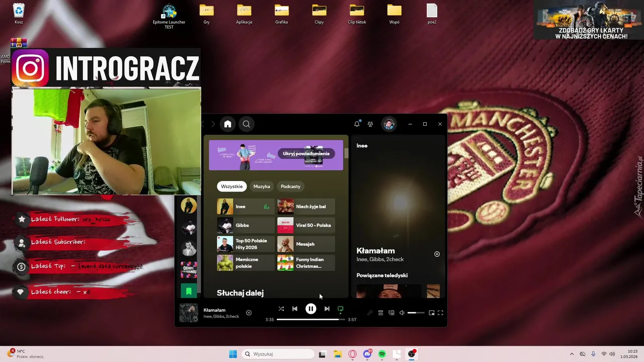The image size is (644, 362).
Task: Open Spotify friend activity icon
Action: point(370,124)
